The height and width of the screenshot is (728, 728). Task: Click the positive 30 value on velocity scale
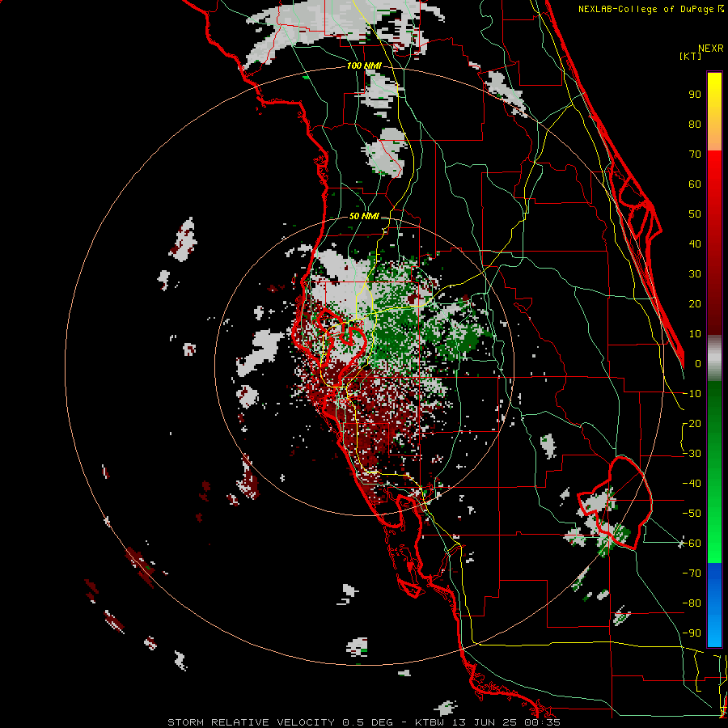(x=695, y=274)
